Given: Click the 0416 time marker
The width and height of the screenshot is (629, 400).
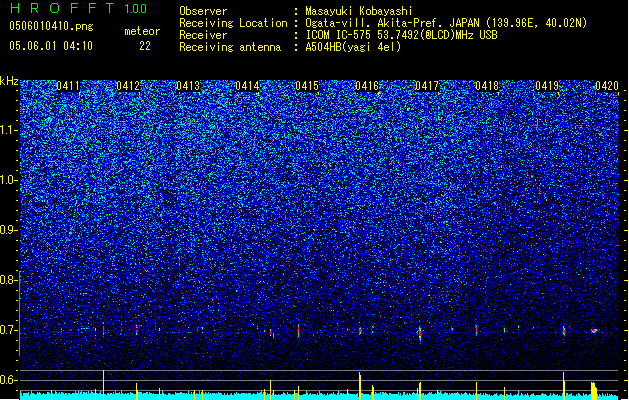Looking at the screenshot, I should coord(367,86).
